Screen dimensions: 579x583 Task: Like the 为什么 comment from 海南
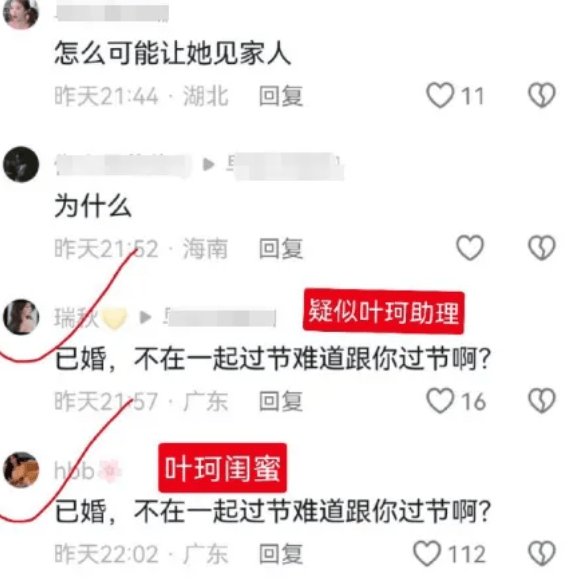(x=470, y=248)
